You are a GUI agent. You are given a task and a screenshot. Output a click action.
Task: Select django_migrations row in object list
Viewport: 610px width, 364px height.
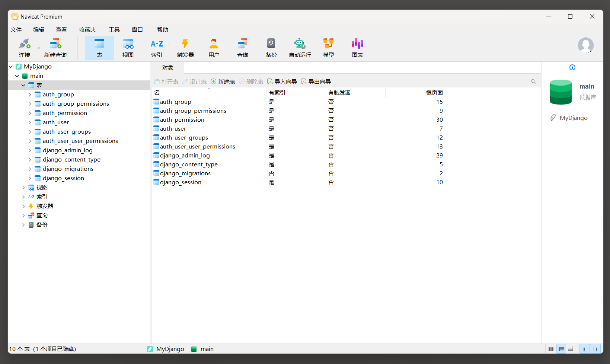(299, 173)
